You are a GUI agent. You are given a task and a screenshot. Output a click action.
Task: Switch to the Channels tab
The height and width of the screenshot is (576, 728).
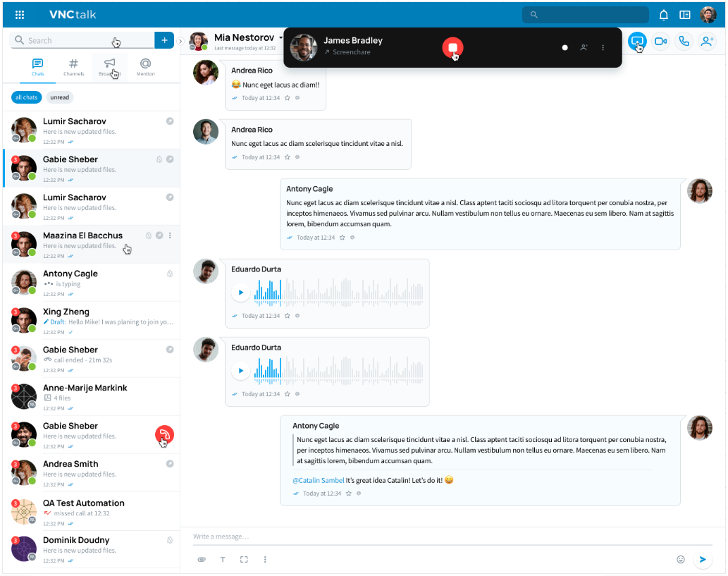pos(73,67)
